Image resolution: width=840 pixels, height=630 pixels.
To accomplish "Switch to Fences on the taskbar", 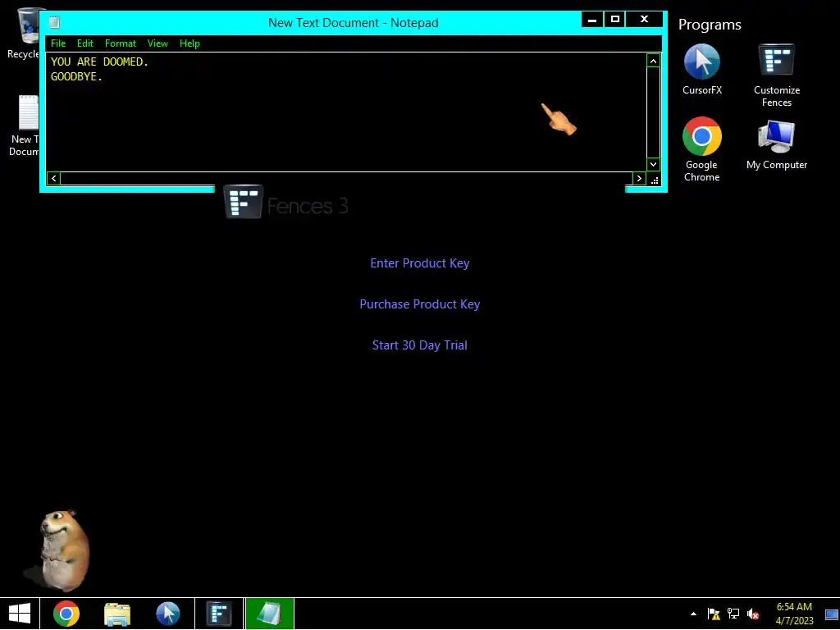I will (x=219, y=614).
